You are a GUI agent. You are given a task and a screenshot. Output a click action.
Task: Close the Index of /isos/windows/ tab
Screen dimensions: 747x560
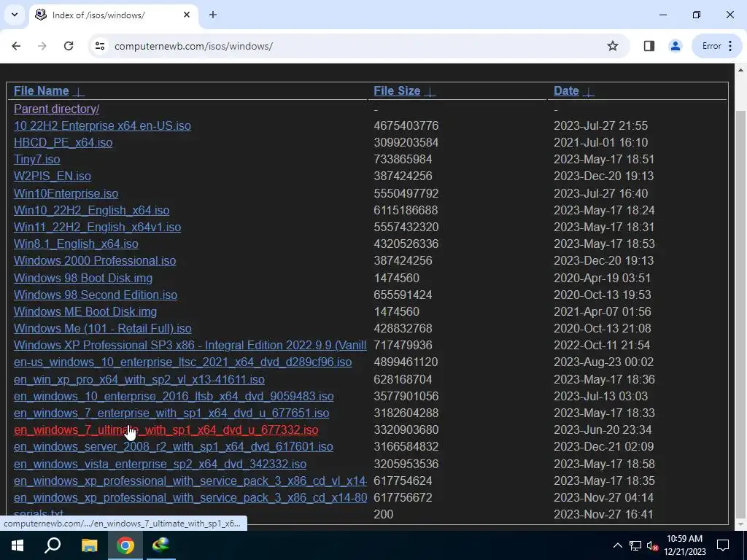(187, 15)
